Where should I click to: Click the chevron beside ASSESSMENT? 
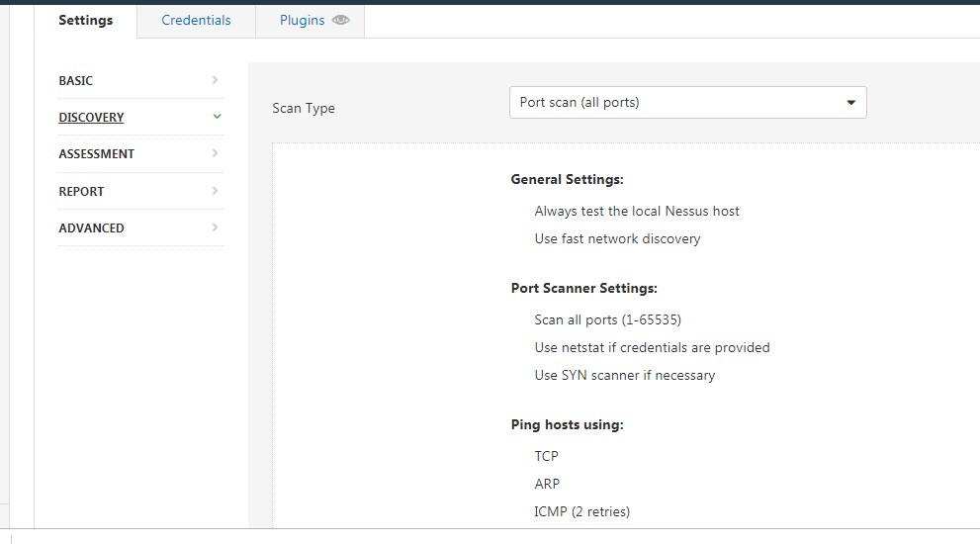[216, 153]
